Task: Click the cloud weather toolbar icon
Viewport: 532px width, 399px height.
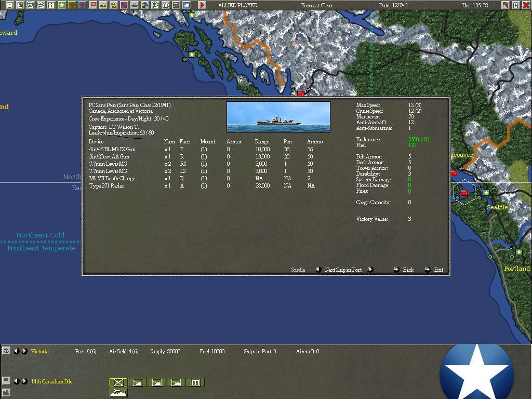Action: point(187,5)
